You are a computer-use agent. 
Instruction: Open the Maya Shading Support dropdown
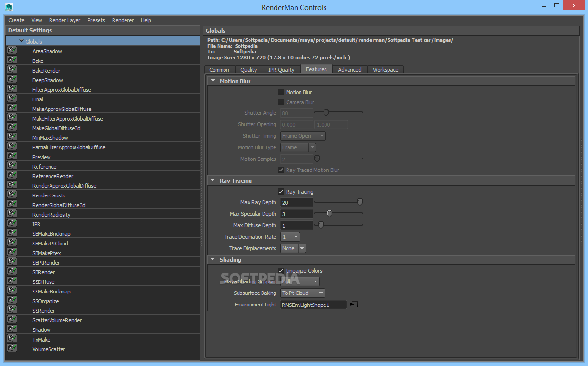[x=300, y=281]
